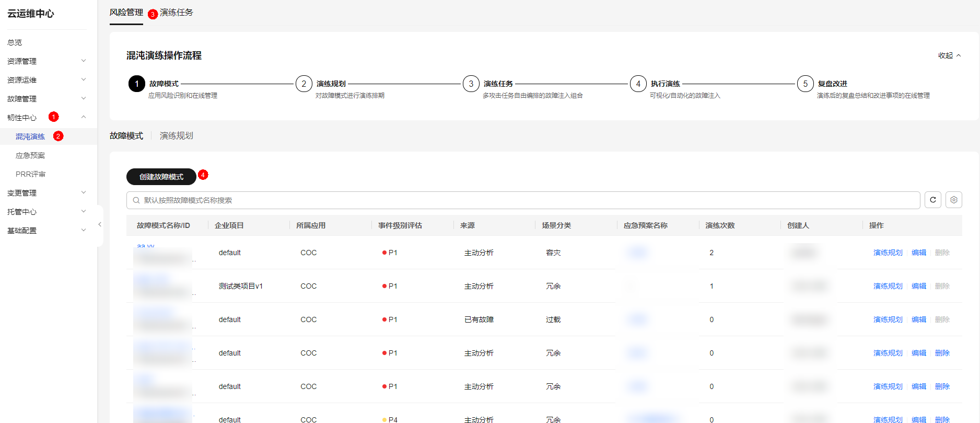980x423 pixels.
Task: Click the 创建人 column header
Action: pyautogui.click(x=798, y=225)
